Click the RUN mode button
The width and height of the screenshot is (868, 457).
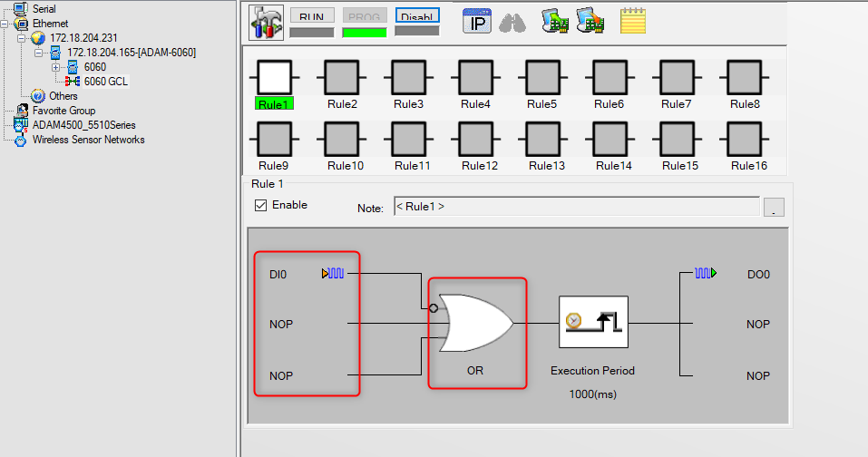(312, 15)
